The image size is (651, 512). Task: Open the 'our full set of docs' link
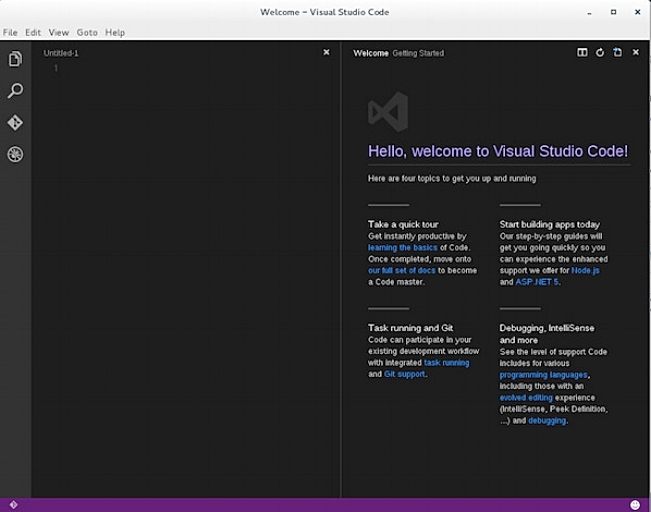click(401, 270)
